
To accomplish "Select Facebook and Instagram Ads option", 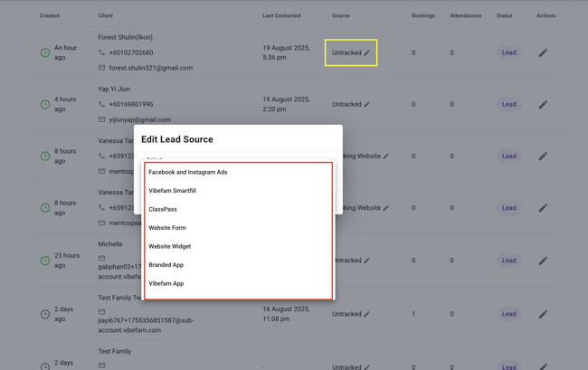I will (x=238, y=172).
